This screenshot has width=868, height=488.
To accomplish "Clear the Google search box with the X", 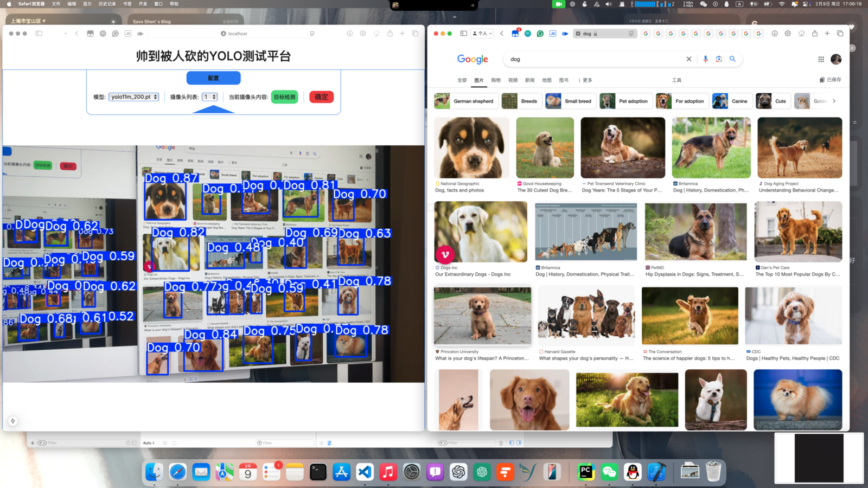I will 689,59.
